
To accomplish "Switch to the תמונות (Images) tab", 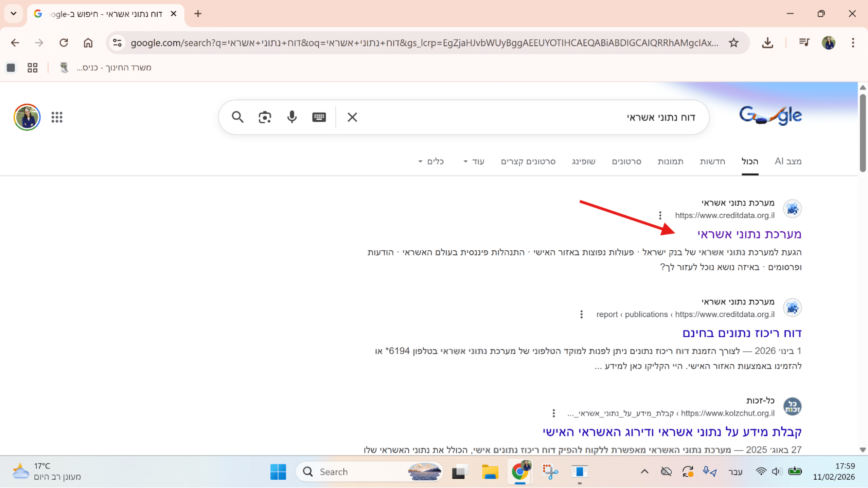I will pyautogui.click(x=670, y=161).
